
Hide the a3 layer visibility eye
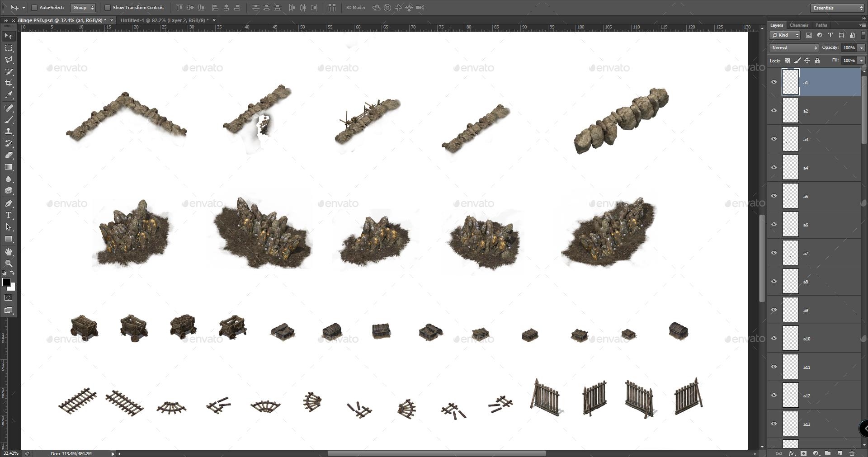(774, 139)
